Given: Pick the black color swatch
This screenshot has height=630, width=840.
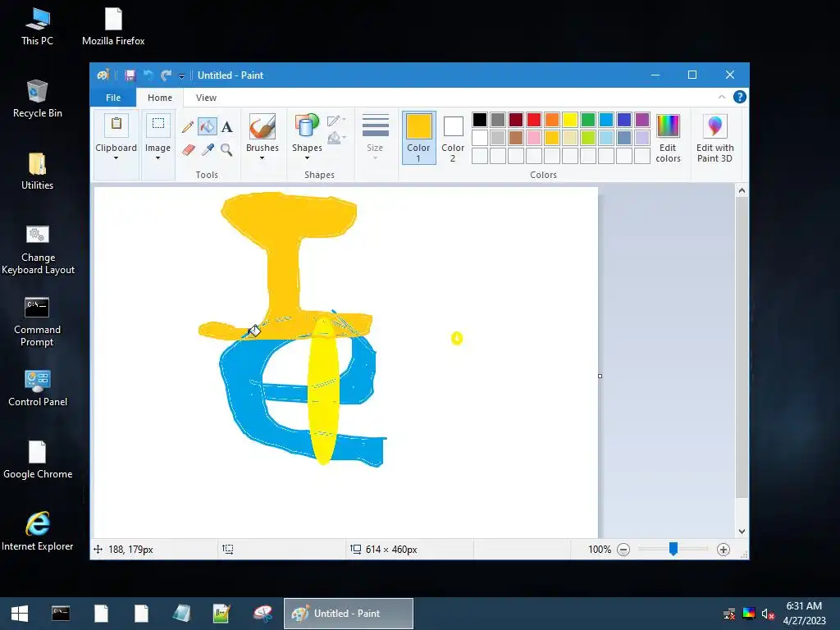Looking at the screenshot, I should pos(480,120).
